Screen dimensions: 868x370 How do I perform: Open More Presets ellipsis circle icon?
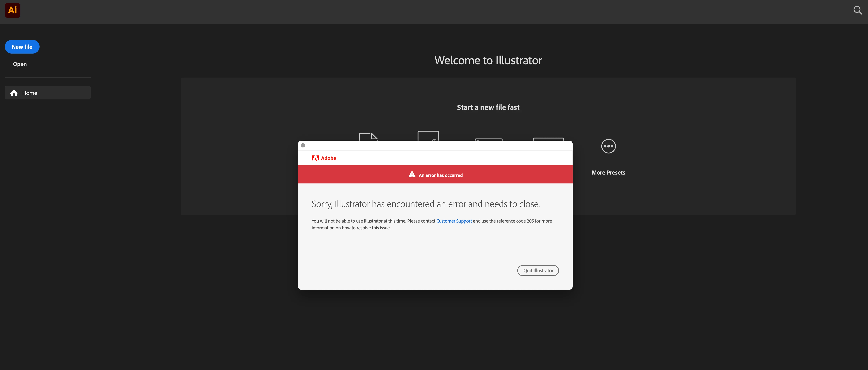(x=608, y=146)
